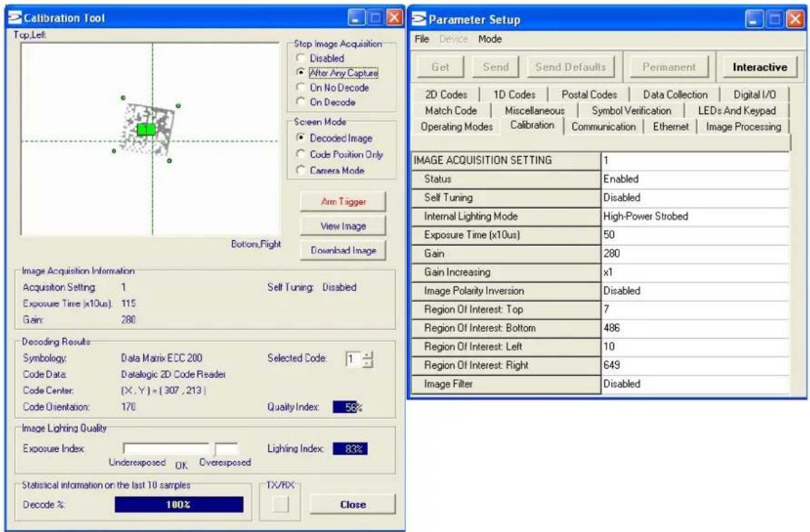
Task: Minimize the Calibration Tool window
Action: tap(356, 18)
